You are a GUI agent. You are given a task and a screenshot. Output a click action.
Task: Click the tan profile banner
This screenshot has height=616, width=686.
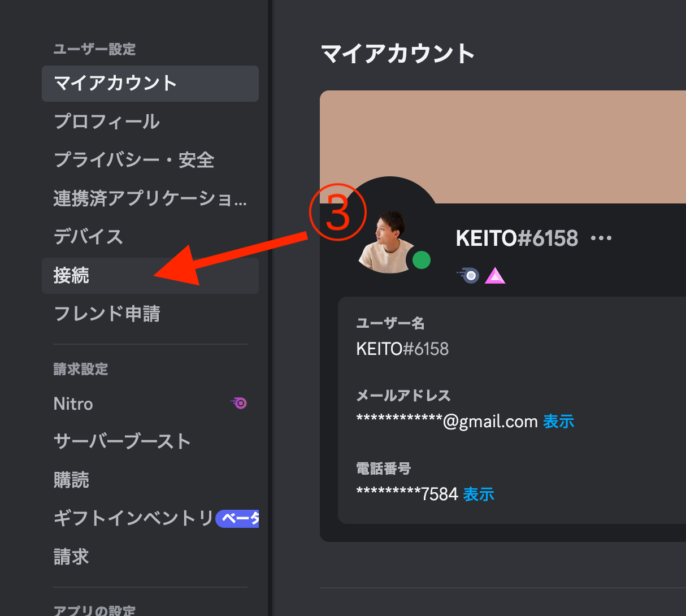(x=503, y=147)
